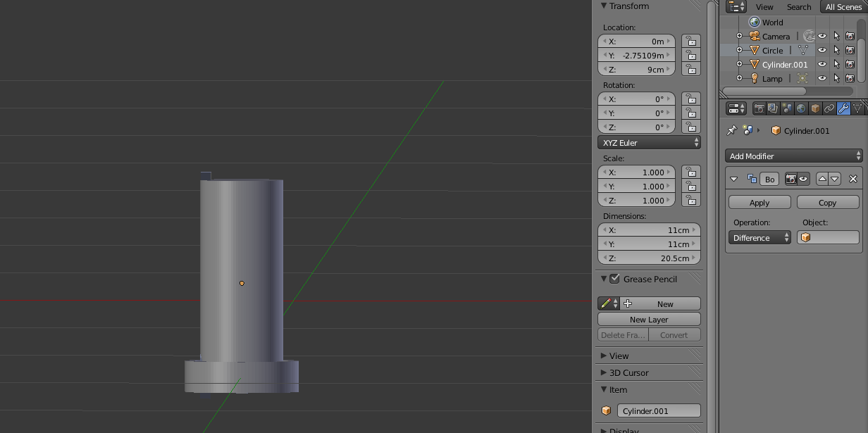868x433 pixels.
Task: Toggle renderability camera icon for Cylinder.001
Action: coord(850,64)
